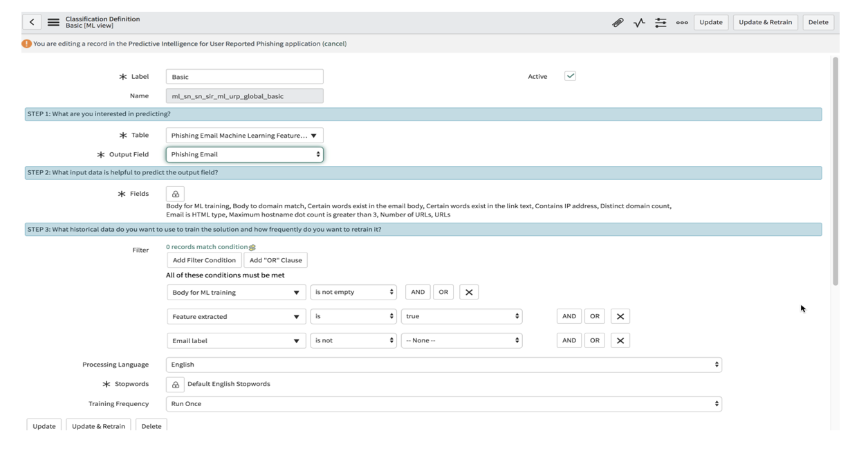Viewport: 868px width, 458px height.
Task: Open the activity stream pulse icon
Action: pyautogui.click(x=639, y=23)
